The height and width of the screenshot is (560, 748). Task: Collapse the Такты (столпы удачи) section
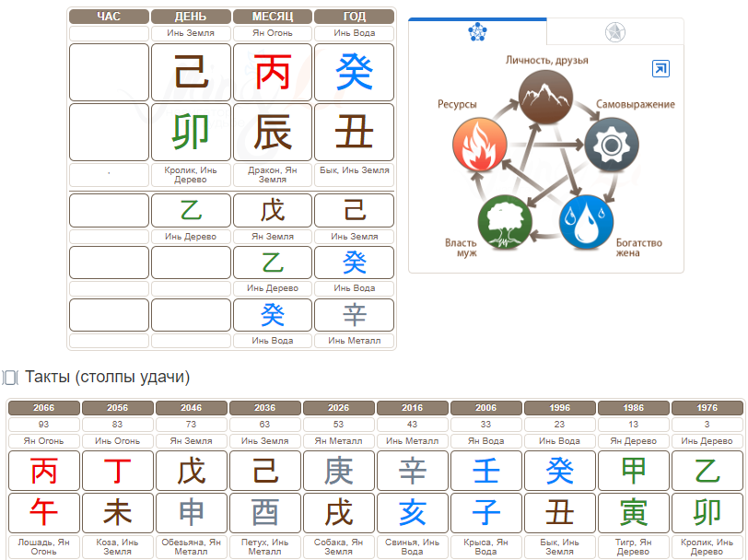click(11, 378)
